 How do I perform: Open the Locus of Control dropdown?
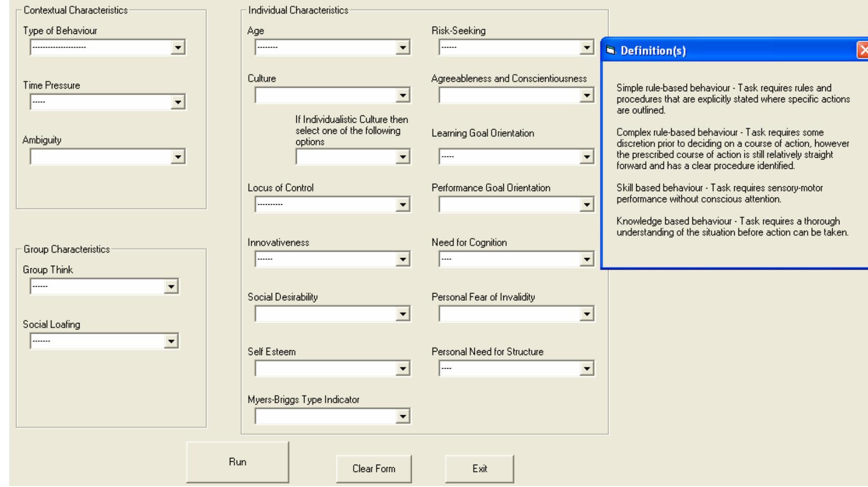pyautogui.click(x=402, y=205)
